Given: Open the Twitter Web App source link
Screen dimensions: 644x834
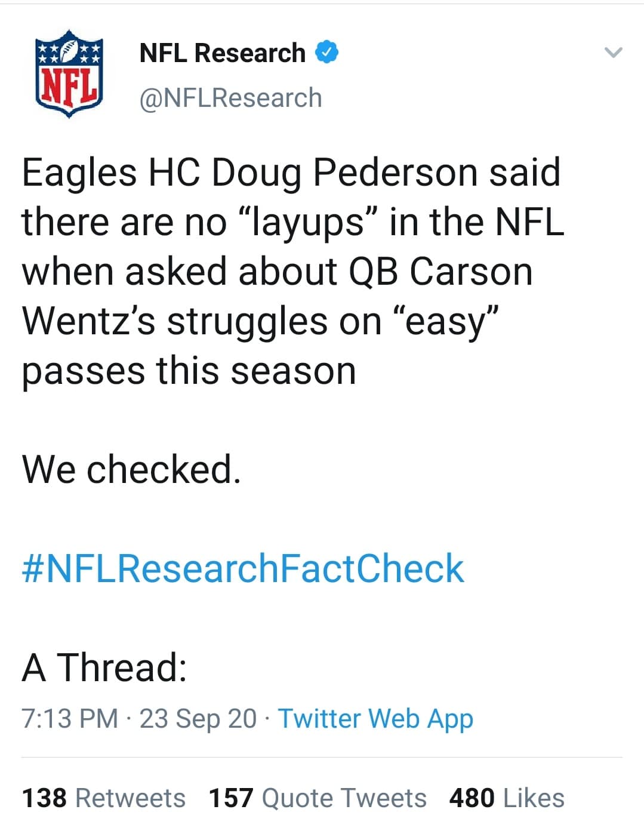Looking at the screenshot, I should 375,718.
